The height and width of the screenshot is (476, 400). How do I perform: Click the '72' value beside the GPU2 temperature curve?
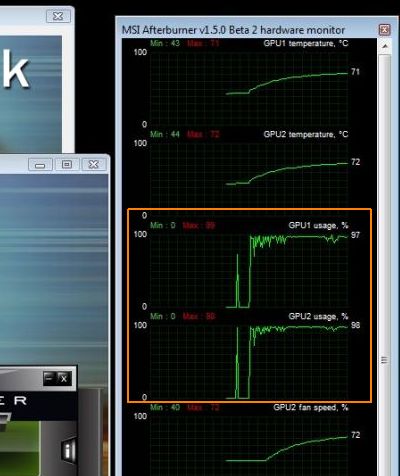click(x=355, y=162)
